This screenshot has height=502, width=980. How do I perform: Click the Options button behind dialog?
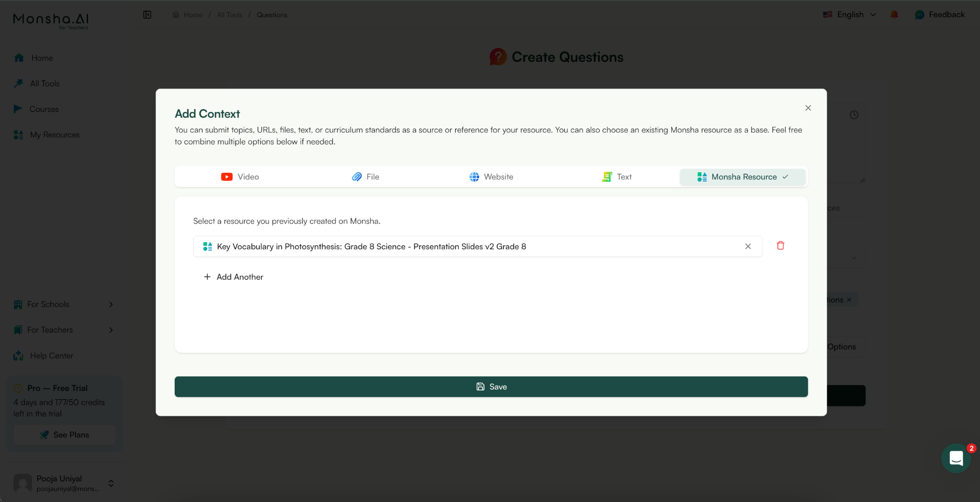click(846, 346)
